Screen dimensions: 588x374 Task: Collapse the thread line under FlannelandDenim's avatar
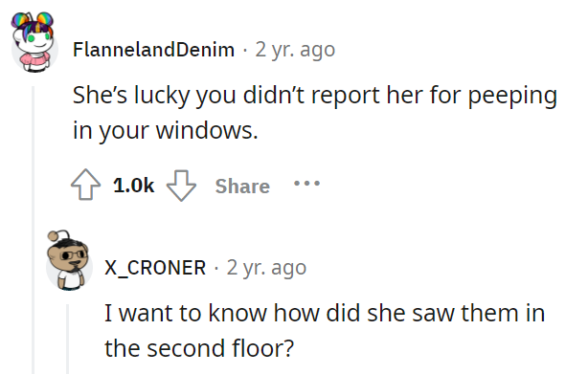click(x=33, y=230)
